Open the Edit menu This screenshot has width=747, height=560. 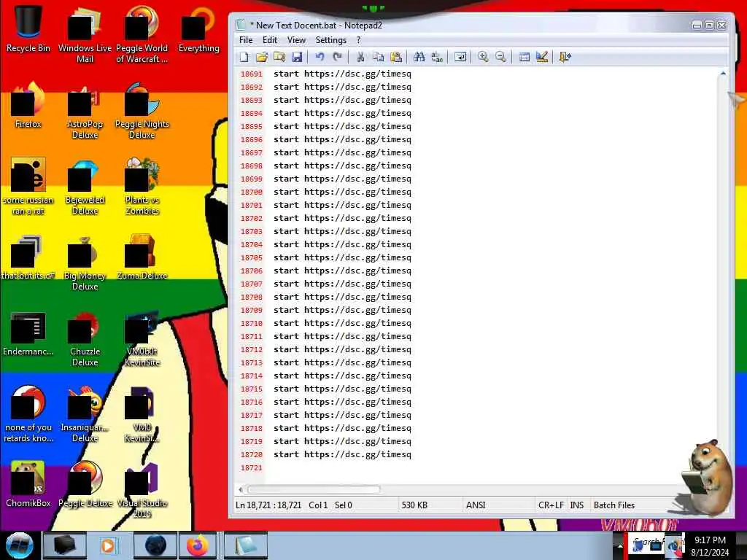tap(270, 40)
